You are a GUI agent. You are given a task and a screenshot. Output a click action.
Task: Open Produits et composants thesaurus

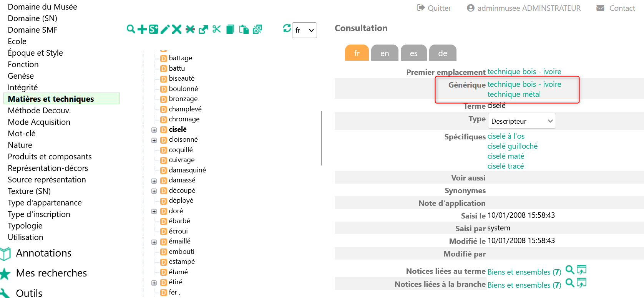50,156
